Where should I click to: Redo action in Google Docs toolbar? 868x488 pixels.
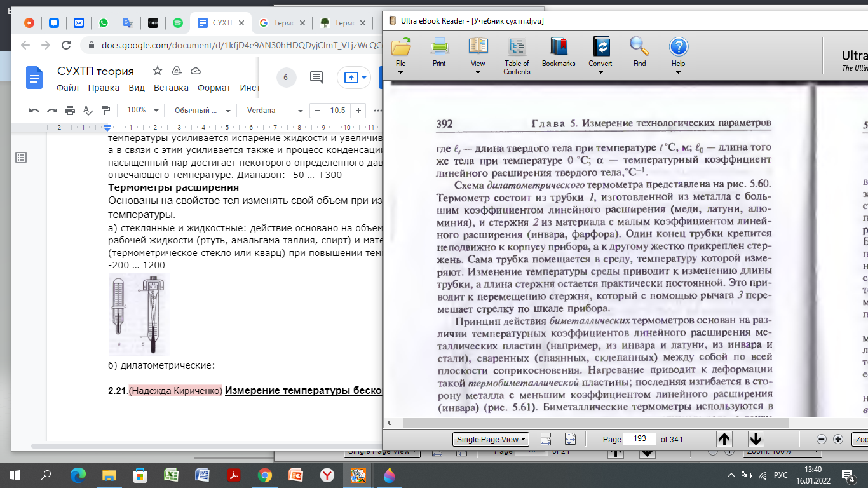52,110
